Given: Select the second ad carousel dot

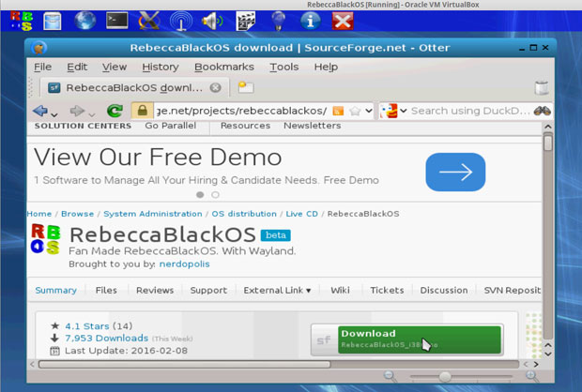Looking at the screenshot, I should click(x=215, y=195).
